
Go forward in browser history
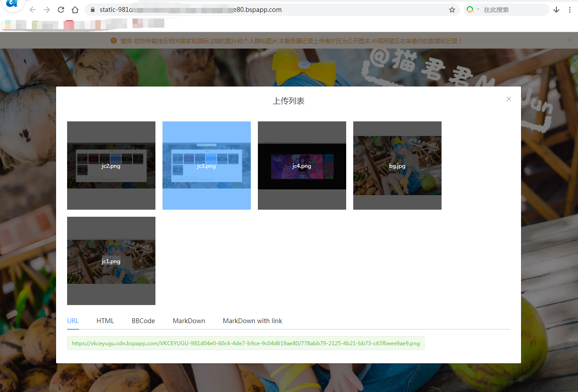[x=47, y=10]
